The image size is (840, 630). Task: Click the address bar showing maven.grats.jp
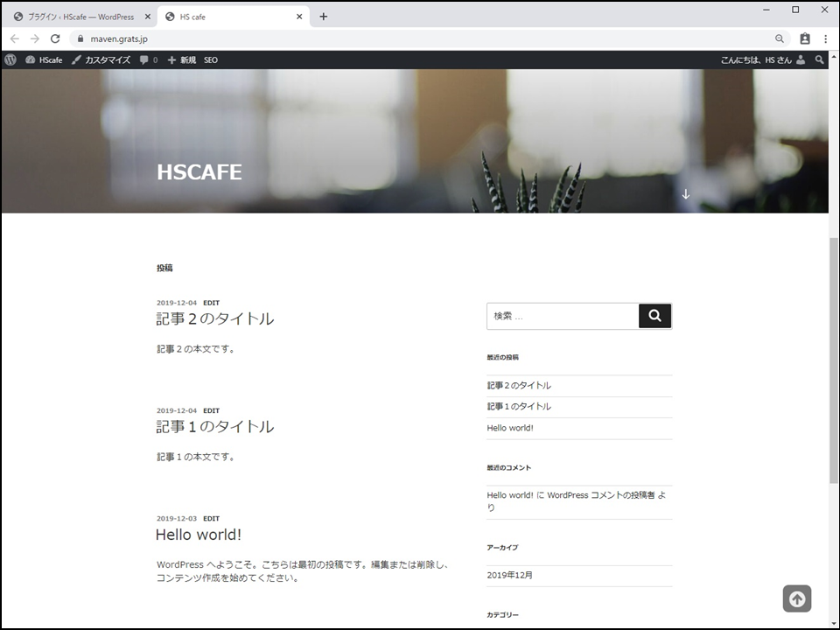pos(430,38)
